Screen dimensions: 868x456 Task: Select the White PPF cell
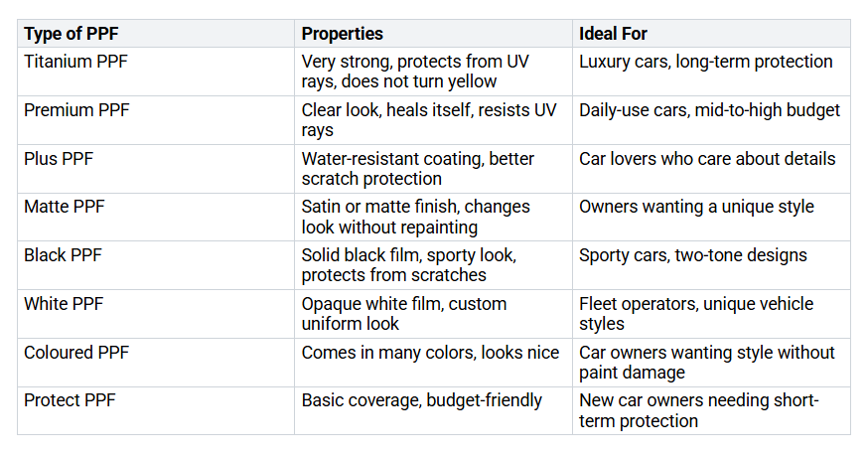(x=64, y=304)
